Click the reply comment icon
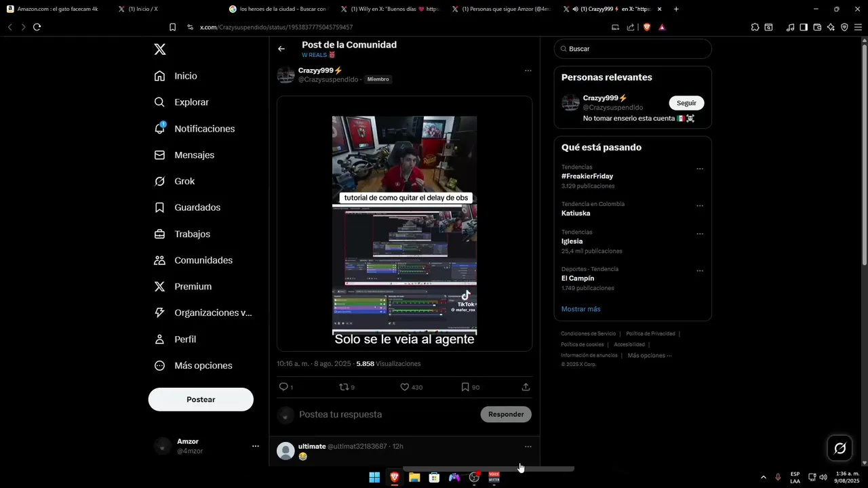The width and height of the screenshot is (868, 488). [283, 387]
